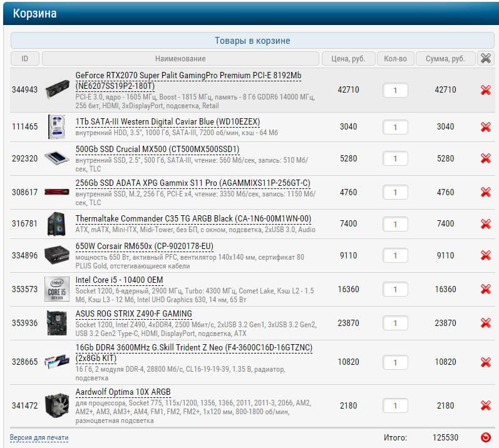Open the Aardwolf Optima cooler thumbnail
The width and height of the screenshot is (499, 448).
click(x=57, y=405)
